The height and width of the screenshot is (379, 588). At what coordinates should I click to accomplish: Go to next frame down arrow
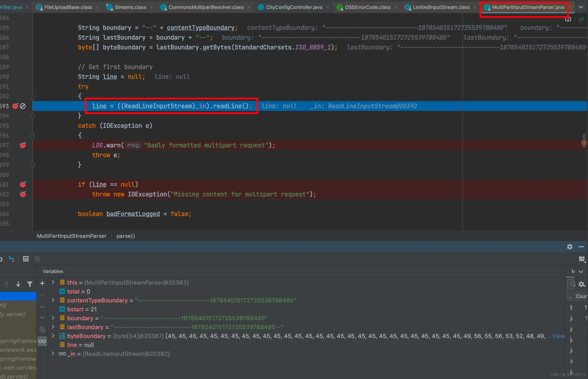click(x=18, y=284)
